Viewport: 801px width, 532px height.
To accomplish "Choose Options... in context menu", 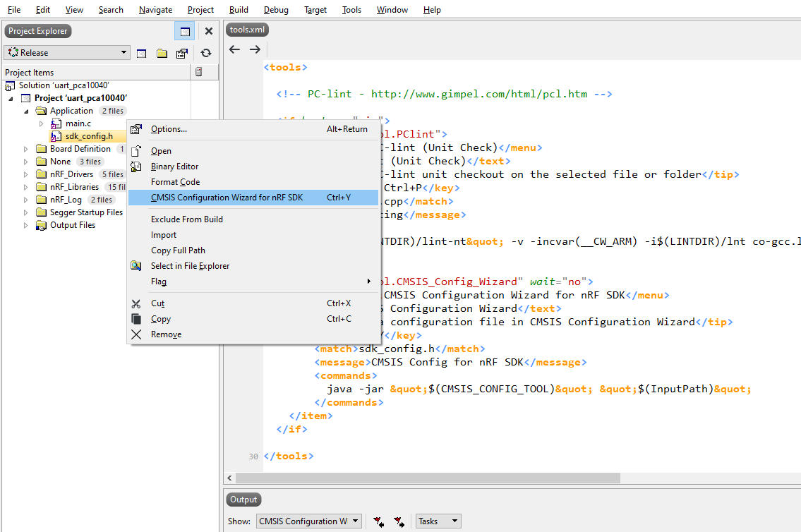I will coord(253,129).
